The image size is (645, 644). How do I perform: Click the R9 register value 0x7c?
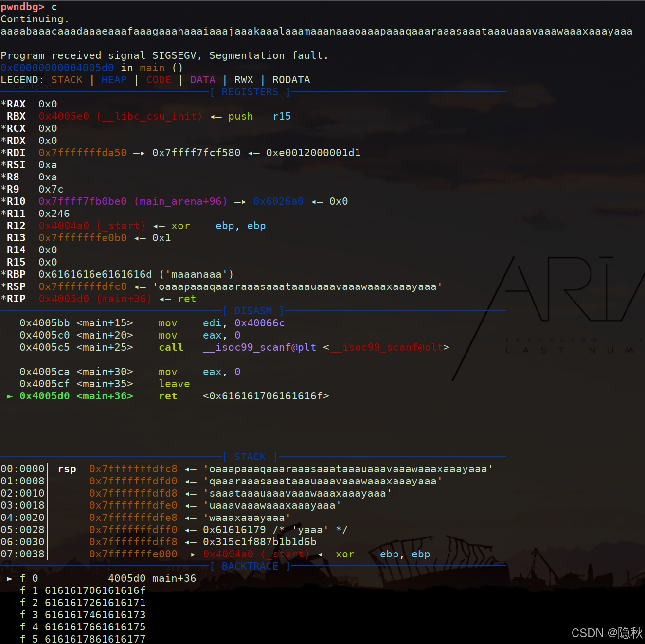[51, 189]
